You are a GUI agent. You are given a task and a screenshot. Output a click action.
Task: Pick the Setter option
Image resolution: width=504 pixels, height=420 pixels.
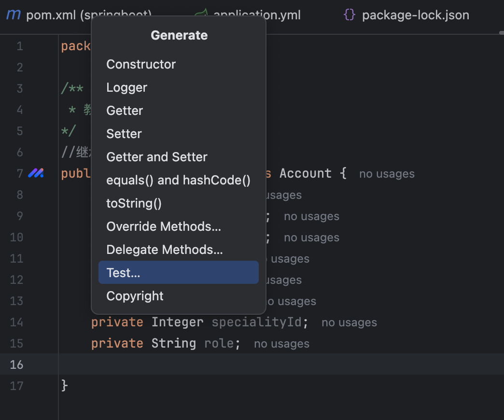pyautogui.click(x=124, y=134)
